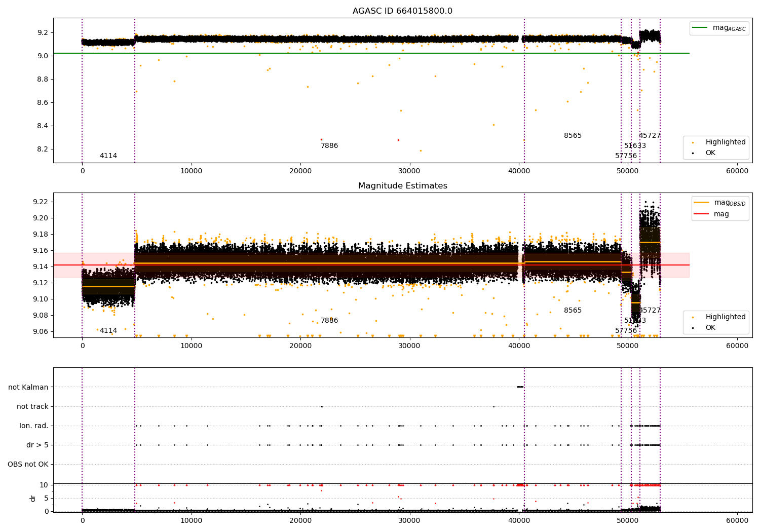Click the 9.16 y-axis tick label
The image size is (760, 532).
click(x=41, y=250)
